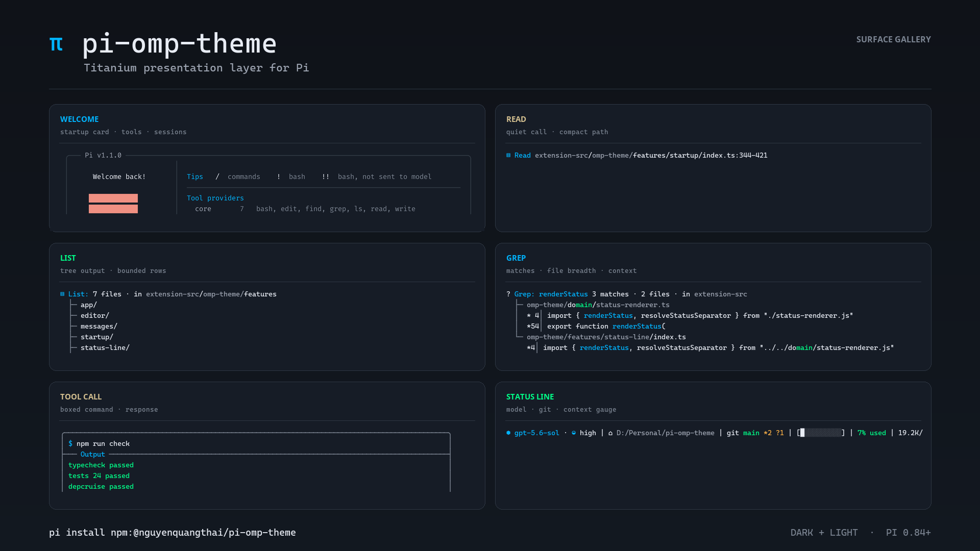Click the TOOL CALL card title
This screenshot has height=551, width=980.
point(81,397)
